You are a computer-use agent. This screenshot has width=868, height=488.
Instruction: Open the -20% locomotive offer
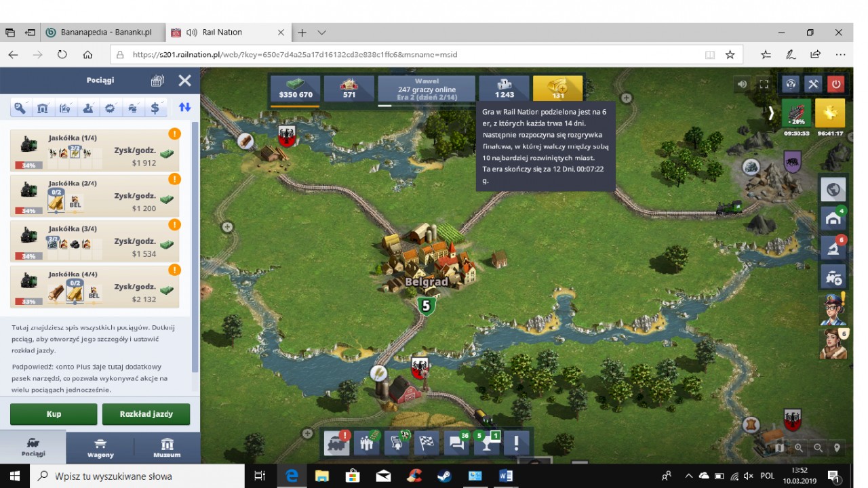797,113
